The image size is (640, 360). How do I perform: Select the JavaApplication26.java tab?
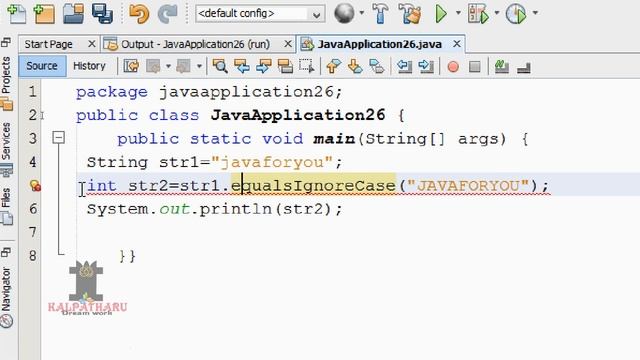pyautogui.click(x=380, y=44)
